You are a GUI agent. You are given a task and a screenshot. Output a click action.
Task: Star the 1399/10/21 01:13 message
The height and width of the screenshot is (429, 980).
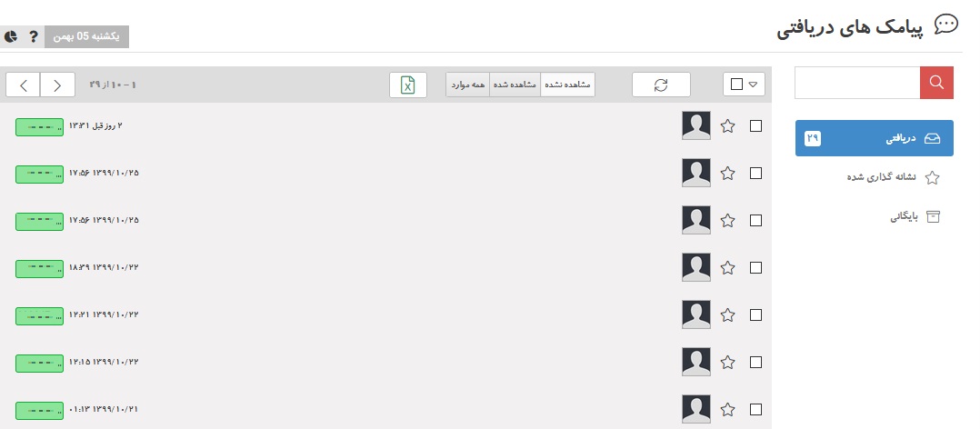pyautogui.click(x=727, y=410)
